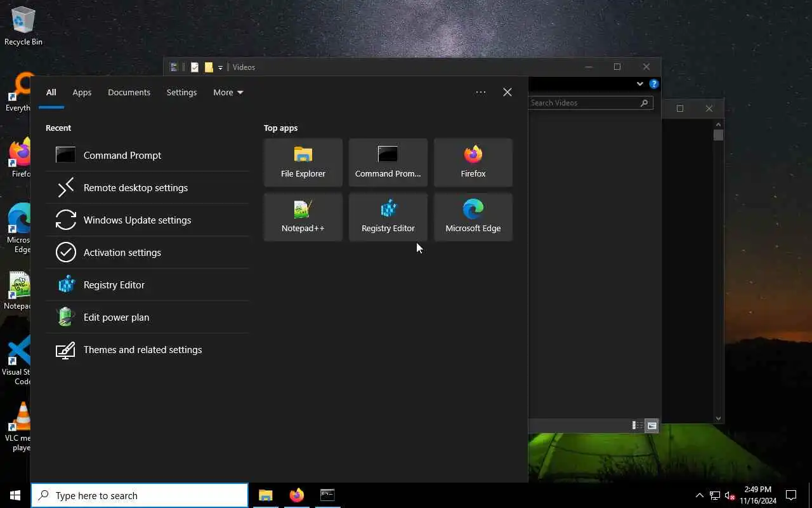This screenshot has height=508, width=812.
Task: Launch Firefox tile in Top apps
Action: (x=473, y=163)
